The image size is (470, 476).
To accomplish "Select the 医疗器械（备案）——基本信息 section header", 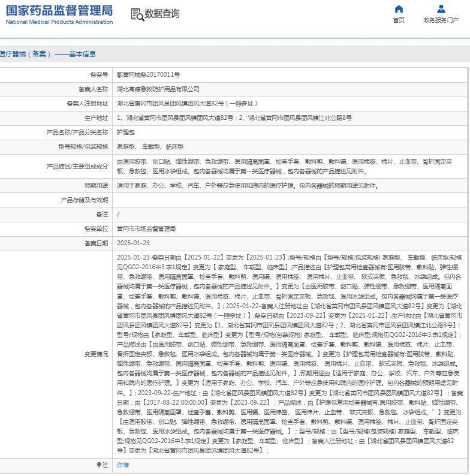I will [x=48, y=54].
